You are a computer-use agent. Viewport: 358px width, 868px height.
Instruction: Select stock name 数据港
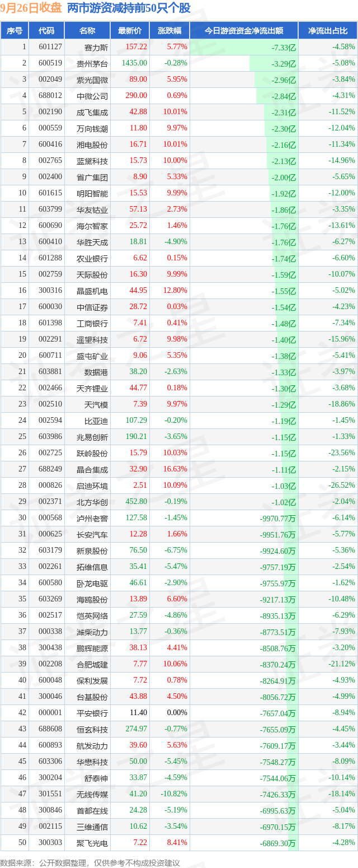[x=96, y=372]
